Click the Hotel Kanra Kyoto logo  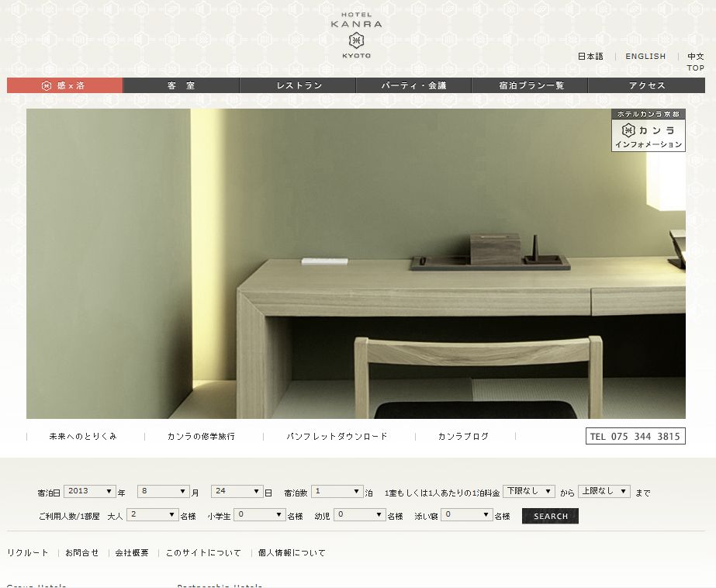356,35
